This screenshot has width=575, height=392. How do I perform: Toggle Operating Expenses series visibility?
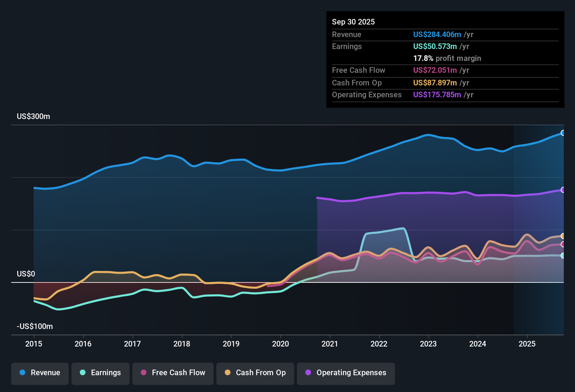tap(346, 373)
